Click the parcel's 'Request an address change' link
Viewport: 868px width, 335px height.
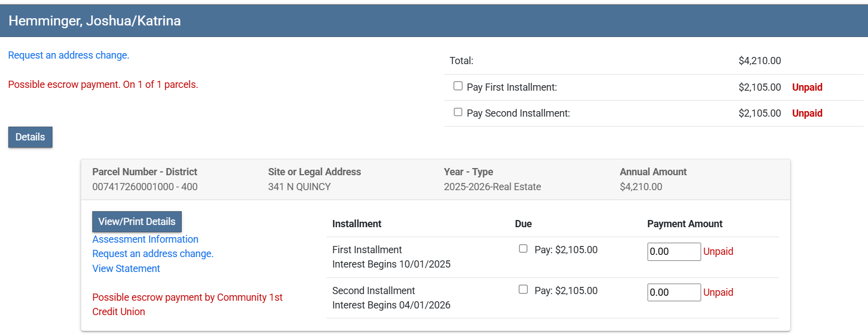click(x=152, y=254)
